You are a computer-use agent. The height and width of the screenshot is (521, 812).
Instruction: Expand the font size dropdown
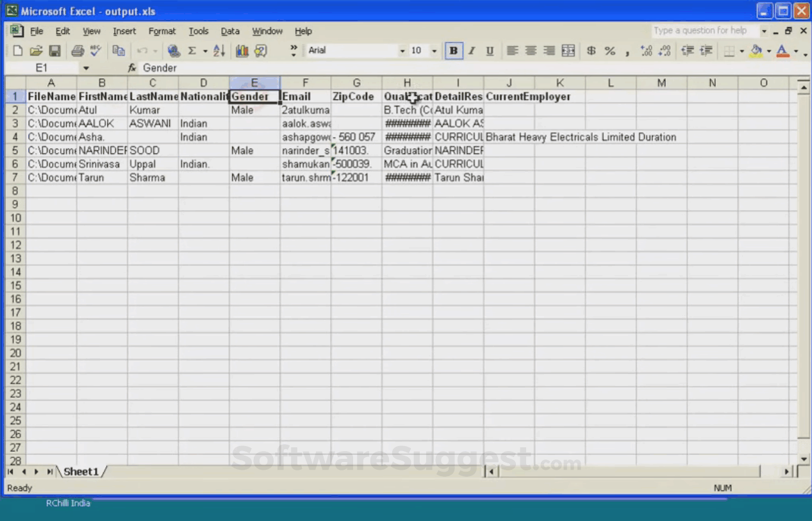click(434, 51)
